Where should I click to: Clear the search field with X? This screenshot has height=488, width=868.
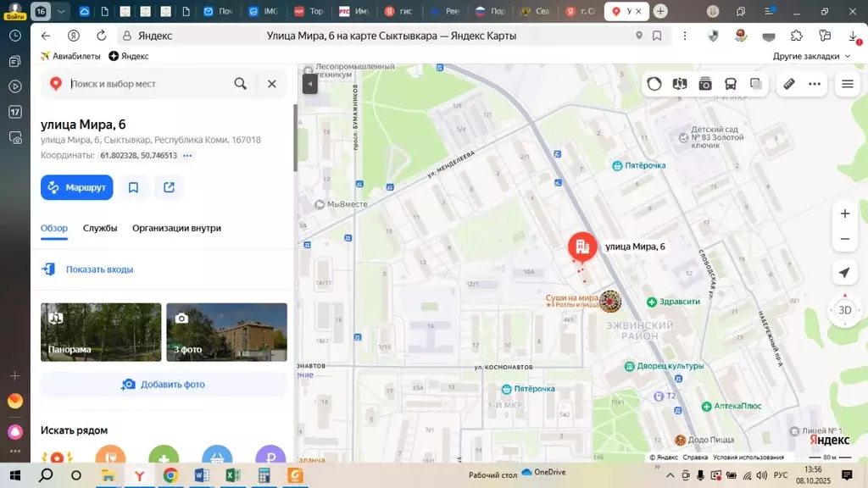(272, 84)
